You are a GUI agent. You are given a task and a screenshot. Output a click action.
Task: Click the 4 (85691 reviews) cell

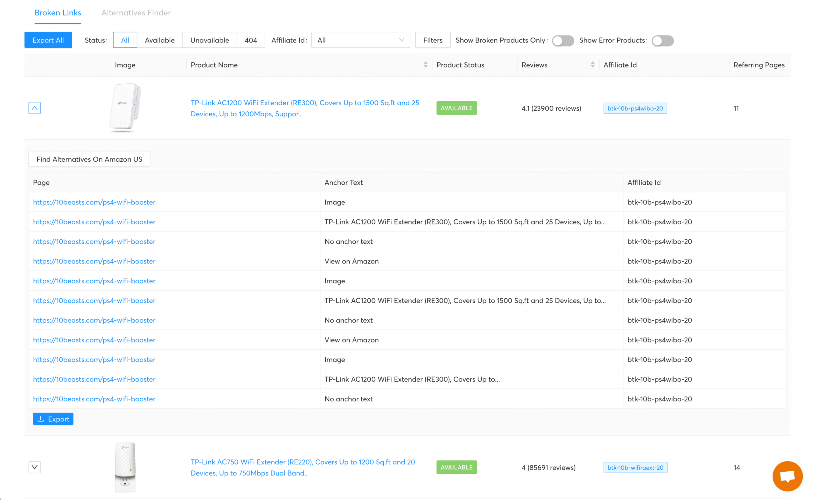coord(548,467)
